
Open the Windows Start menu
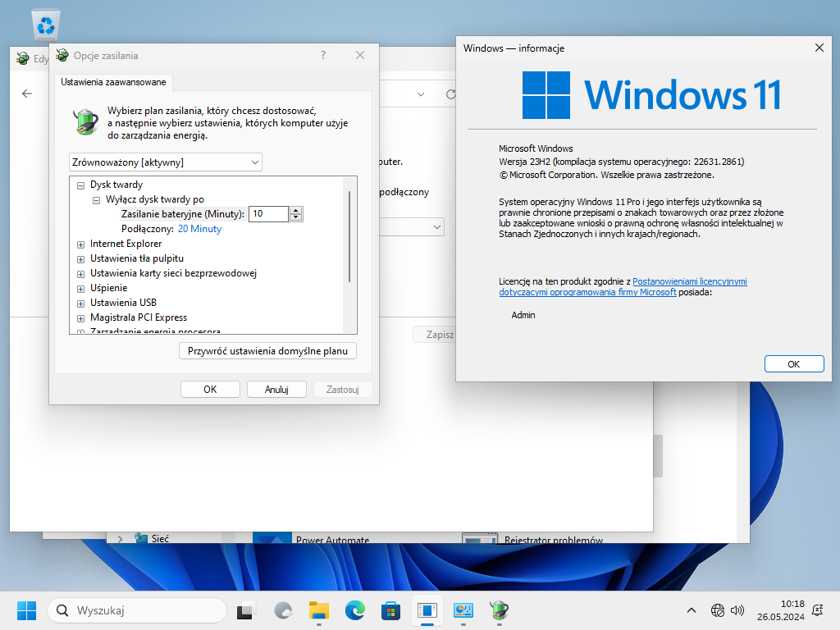coord(26,610)
